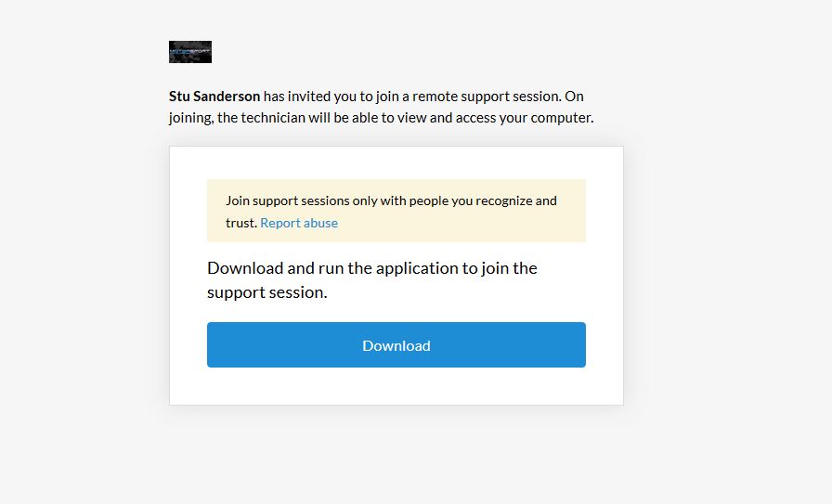The image size is (832, 504).
Task: Click the word 'trust.' in the warning
Action: 241,223
